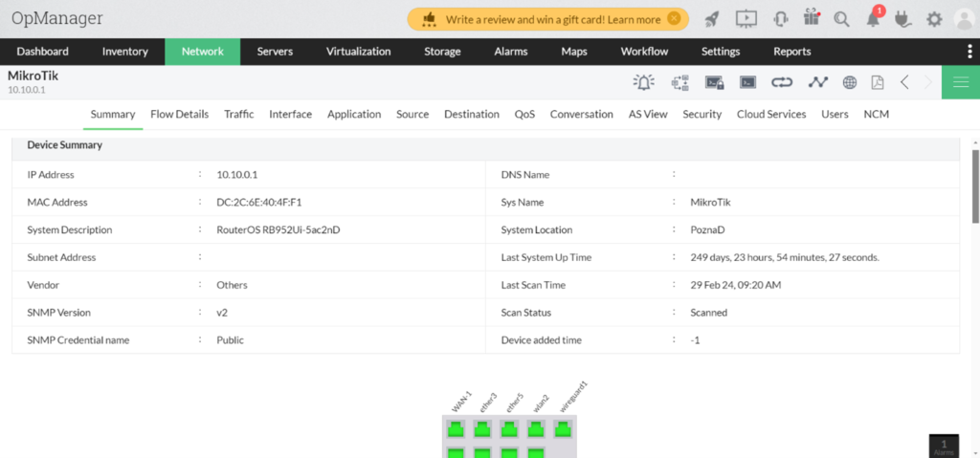This screenshot has width=980, height=458.
Task: Switch to the Flow Details tab
Action: pos(179,114)
